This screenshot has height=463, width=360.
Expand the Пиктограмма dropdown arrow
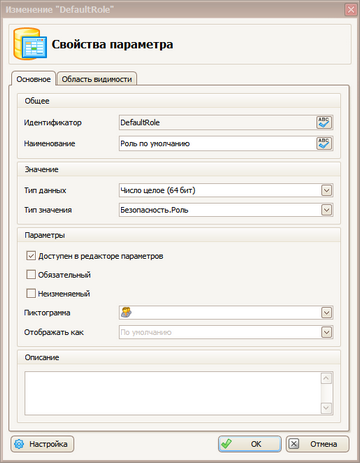(327, 313)
